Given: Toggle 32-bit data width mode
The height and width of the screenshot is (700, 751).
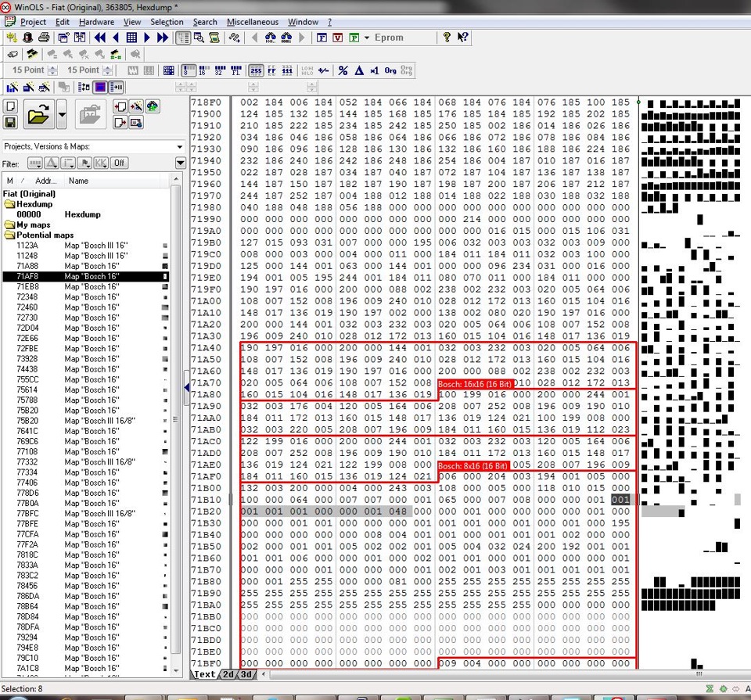Looking at the screenshot, I should click(220, 71).
